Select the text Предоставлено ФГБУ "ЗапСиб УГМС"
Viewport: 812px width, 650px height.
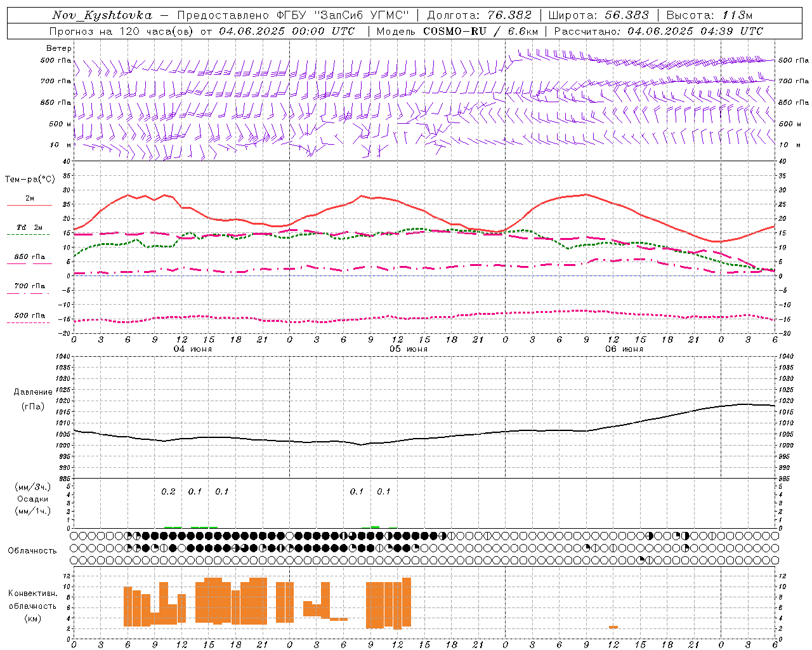pos(294,15)
